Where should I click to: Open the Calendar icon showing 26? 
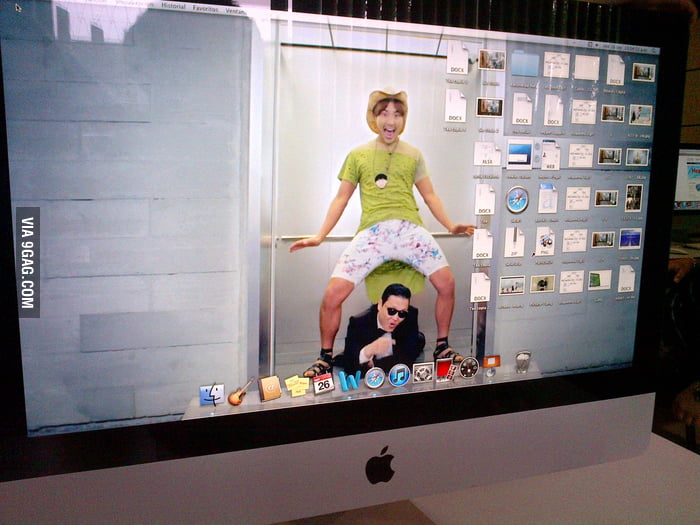click(323, 383)
